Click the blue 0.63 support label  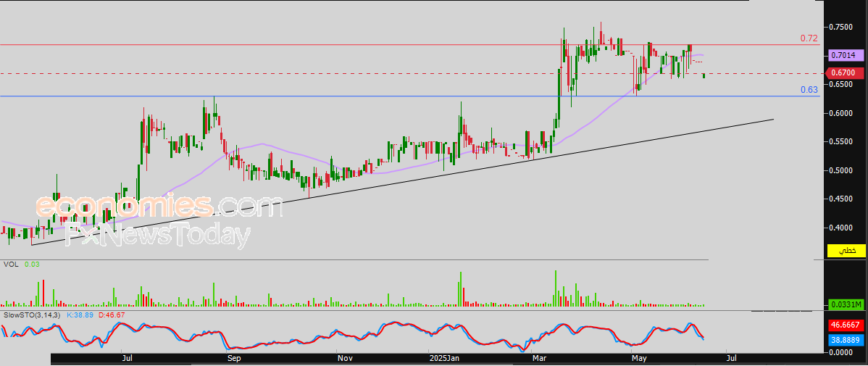[809, 90]
